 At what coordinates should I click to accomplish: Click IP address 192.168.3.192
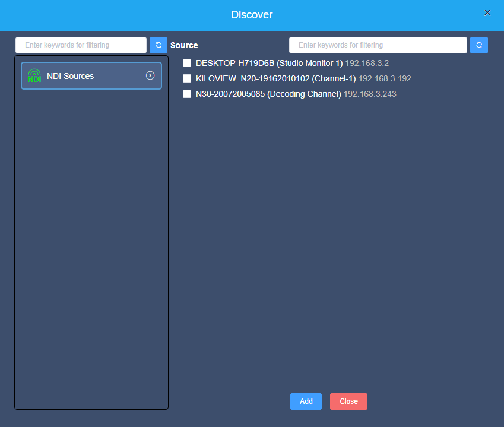(385, 79)
